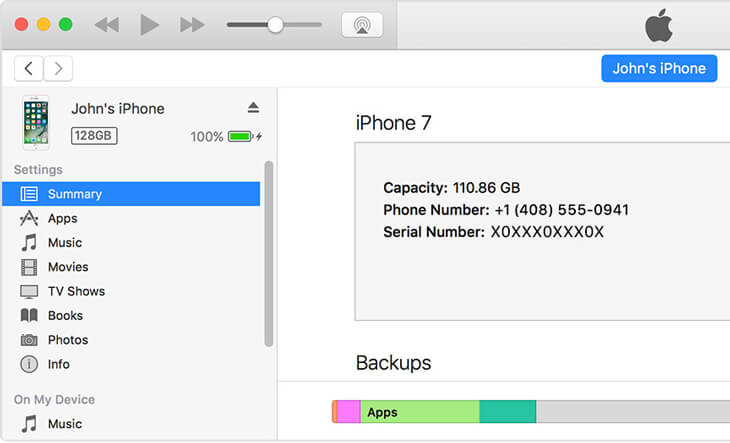
Task: Open the TV Shows section
Action: 75,291
